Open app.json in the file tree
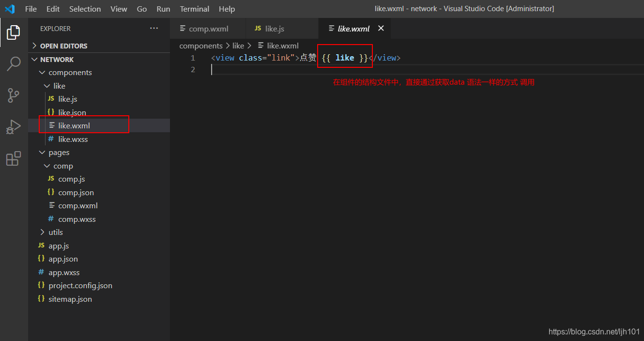Image resolution: width=644 pixels, height=341 pixels. 99,259
